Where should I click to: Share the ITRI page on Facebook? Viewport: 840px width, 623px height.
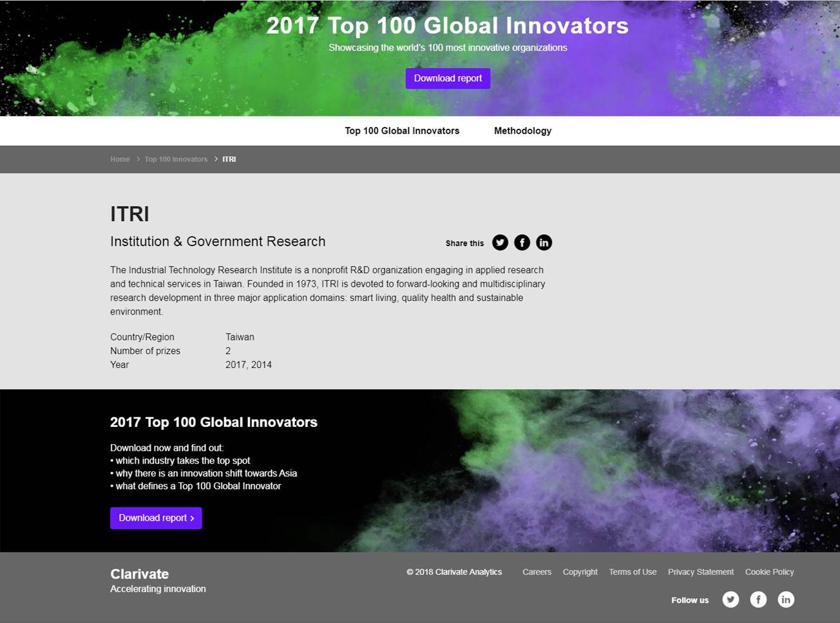point(522,242)
